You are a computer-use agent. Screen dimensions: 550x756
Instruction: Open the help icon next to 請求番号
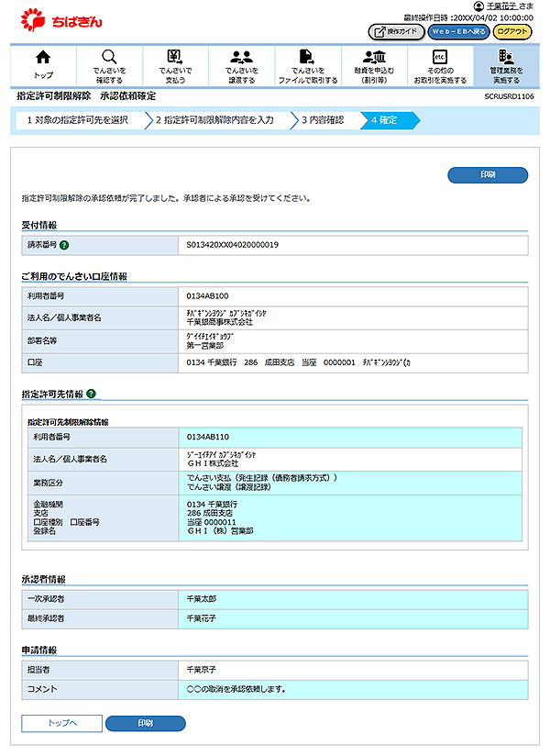click(64, 245)
